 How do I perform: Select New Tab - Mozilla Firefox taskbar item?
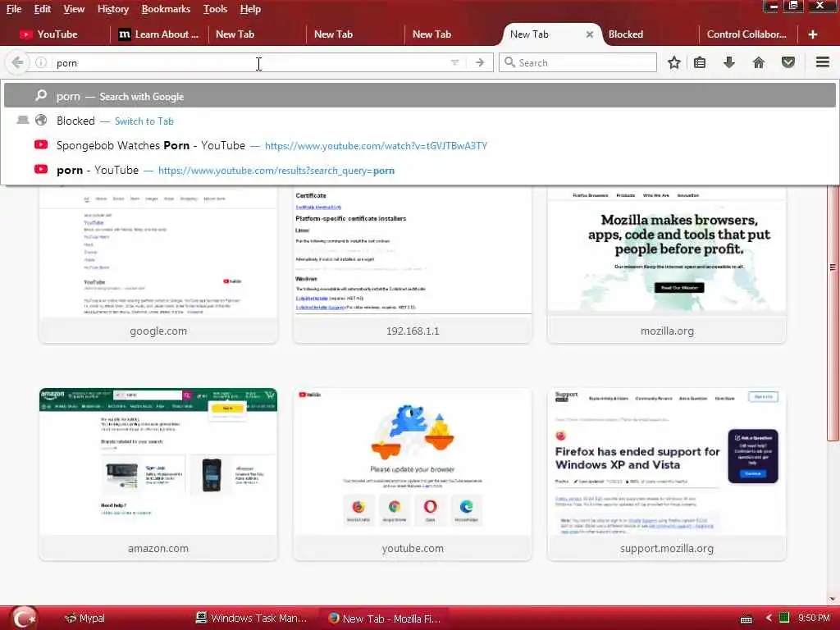pyautogui.click(x=385, y=619)
